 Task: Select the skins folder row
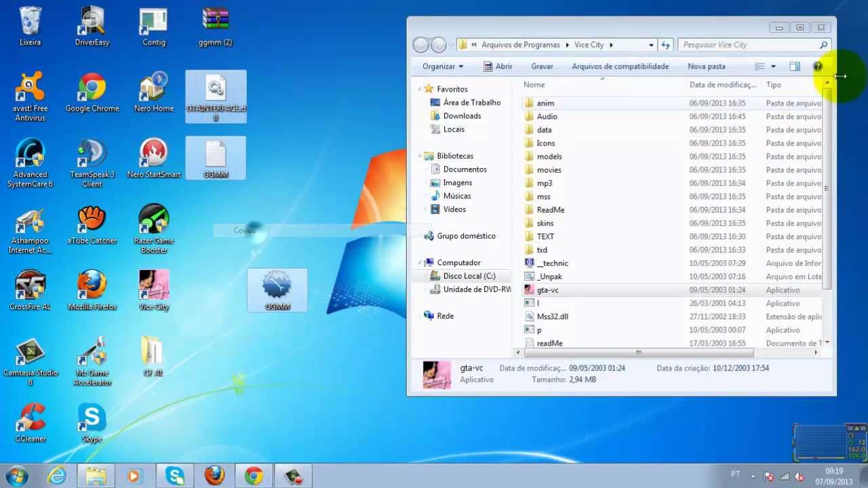click(x=671, y=223)
